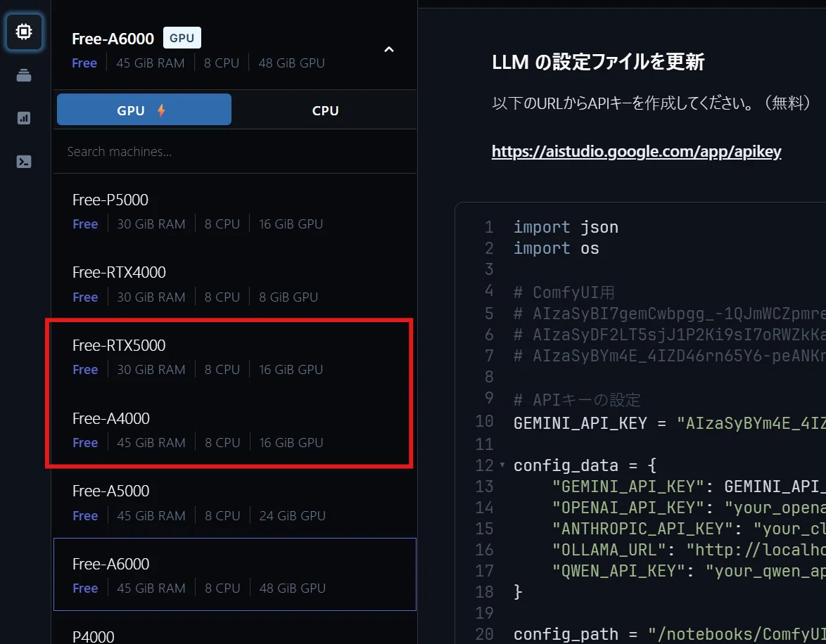Click the 'import os' code line
Viewport: 826px width, 644px height.
coord(557,248)
